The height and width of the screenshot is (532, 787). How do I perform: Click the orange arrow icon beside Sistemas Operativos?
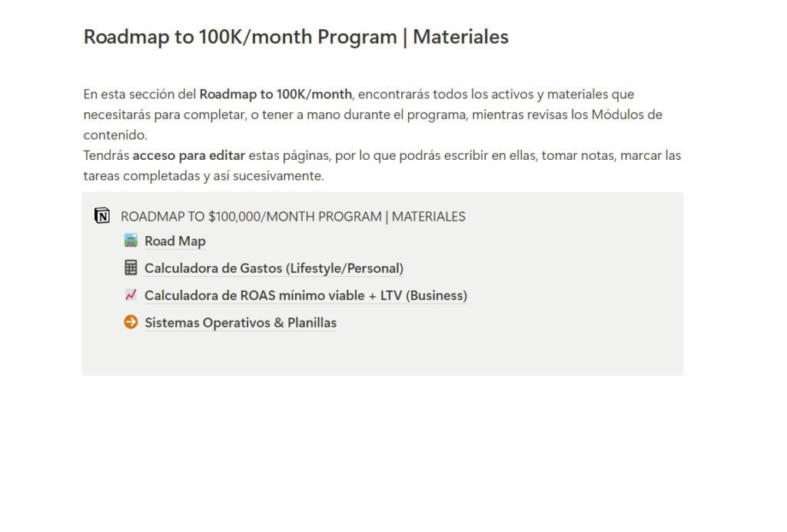pyautogui.click(x=131, y=321)
